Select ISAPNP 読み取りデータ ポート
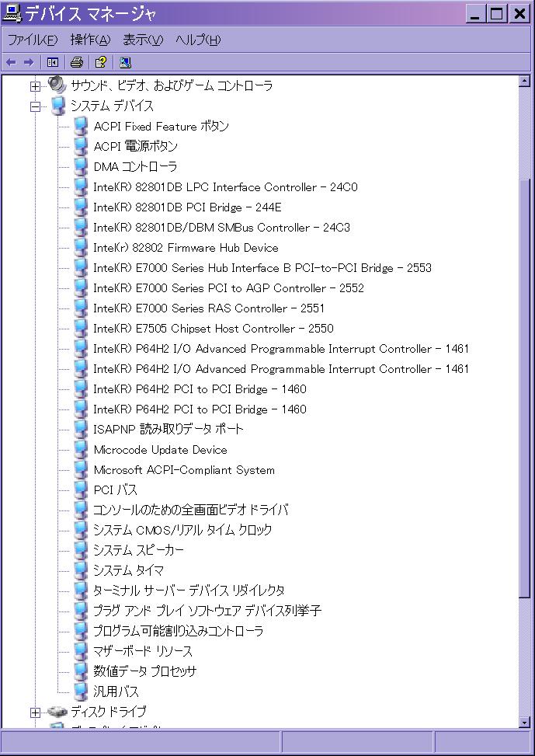Image resolution: width=535 pixels, height=756 pixels. coord(168,429)
